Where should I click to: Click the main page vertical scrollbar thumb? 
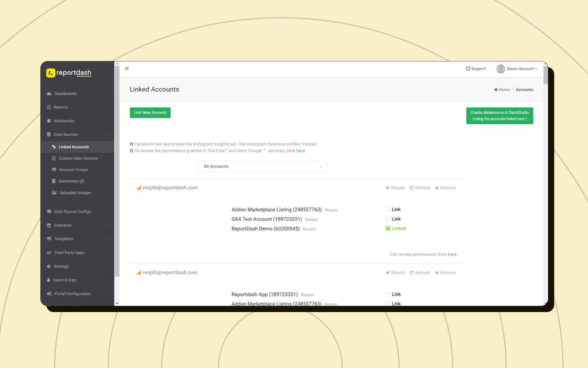(x=545, y=75)
